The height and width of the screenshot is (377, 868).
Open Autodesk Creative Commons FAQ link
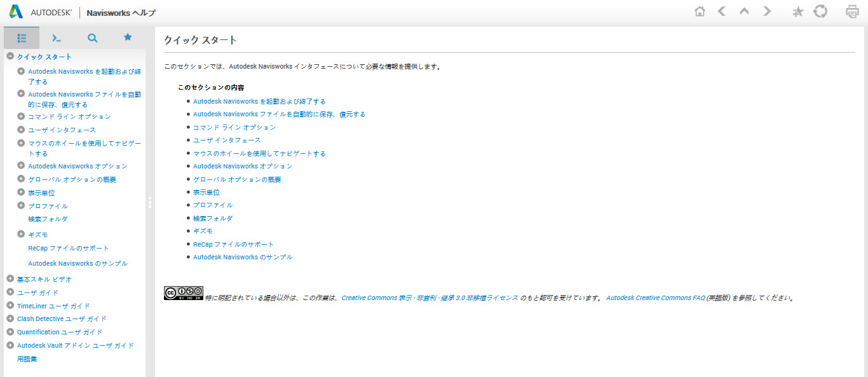click(x=656, y=298)
